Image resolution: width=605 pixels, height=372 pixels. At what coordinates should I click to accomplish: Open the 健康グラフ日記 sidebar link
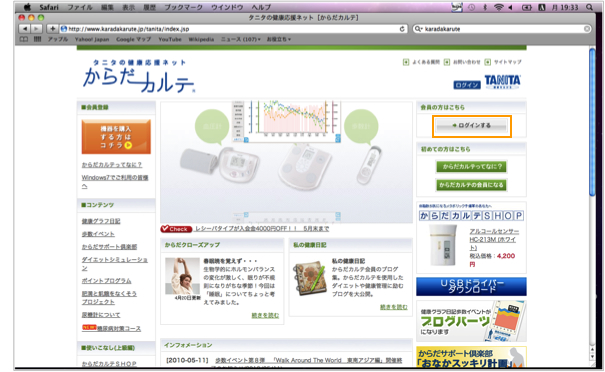click(101, 221)
